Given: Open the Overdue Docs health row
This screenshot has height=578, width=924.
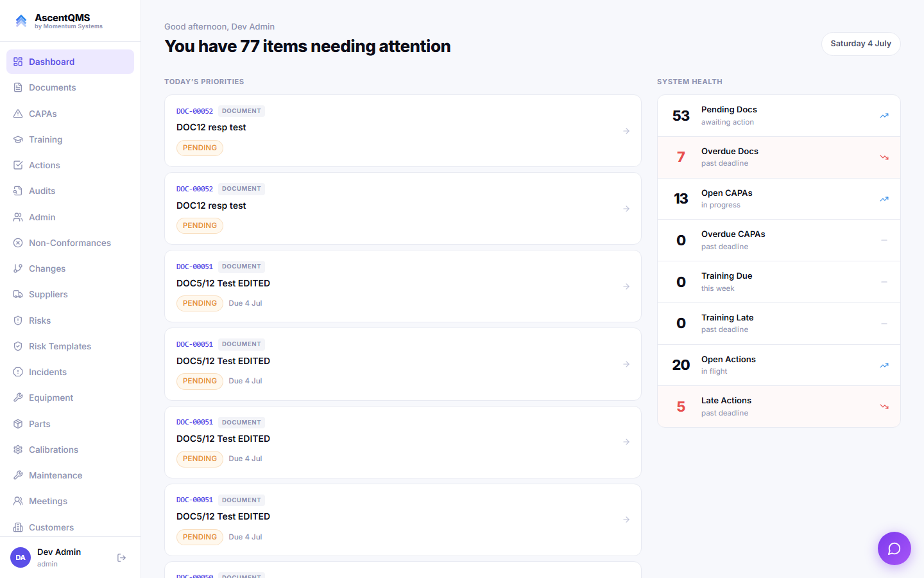Looking at the screenshot, I should point(779,157).
